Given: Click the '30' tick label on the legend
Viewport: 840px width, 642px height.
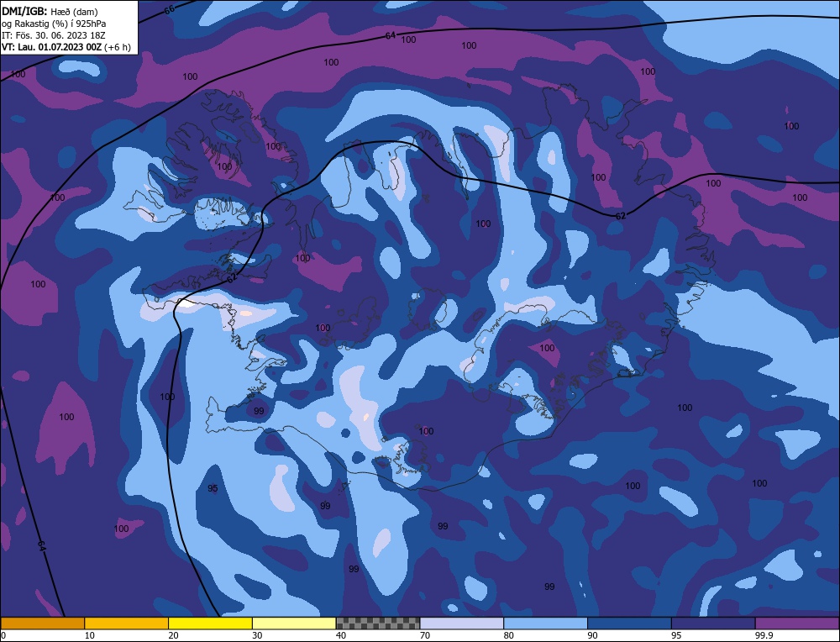Looking at the screenshot, I should [x=257, y=635].
